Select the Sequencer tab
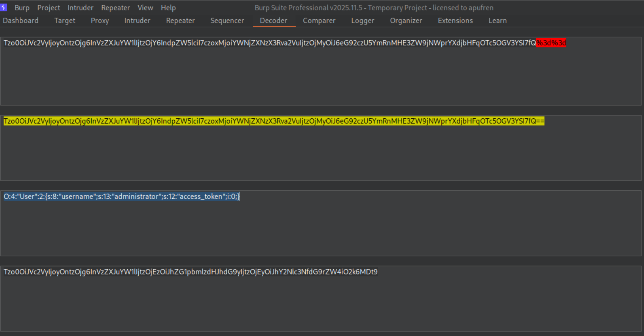The width and height of the screenshot is (644, 336). pyautogui.click(x=227, y=20)
